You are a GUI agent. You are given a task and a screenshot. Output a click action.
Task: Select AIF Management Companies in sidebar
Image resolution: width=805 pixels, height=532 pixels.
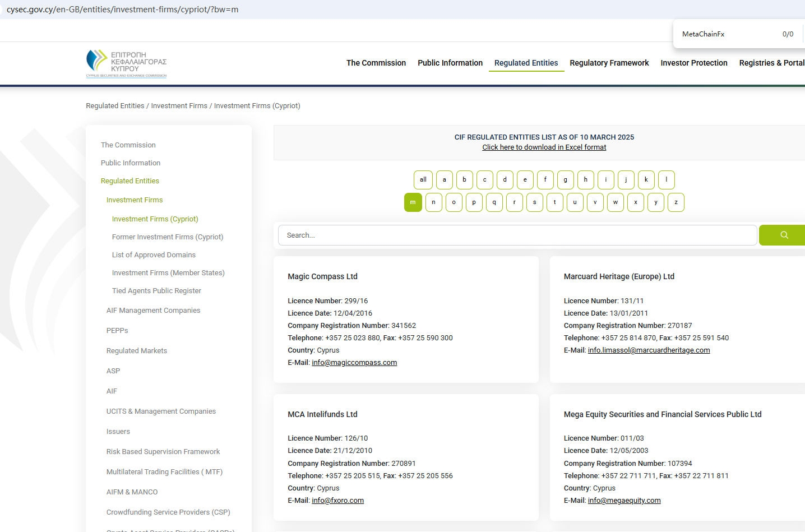tap(153, 311)
